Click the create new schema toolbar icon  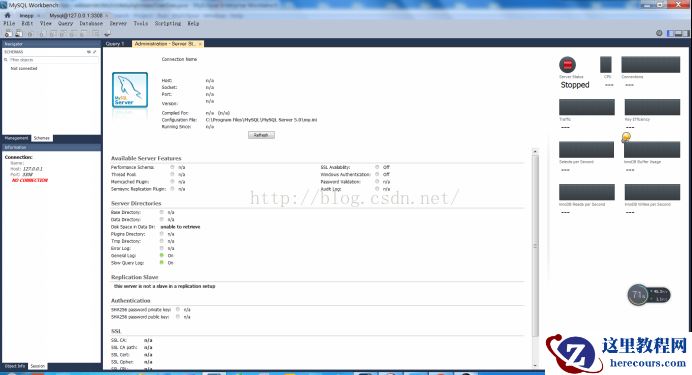click(41, 34)
